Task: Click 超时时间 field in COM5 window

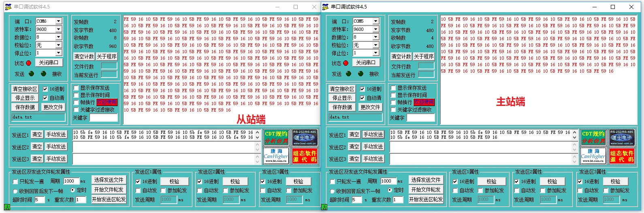Action: point(356,200)
